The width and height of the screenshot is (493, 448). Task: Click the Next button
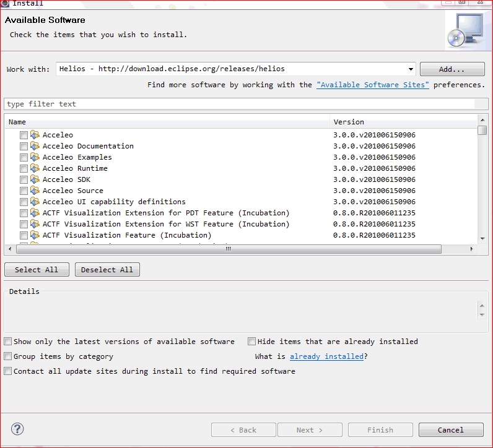(x=310, y=430)
